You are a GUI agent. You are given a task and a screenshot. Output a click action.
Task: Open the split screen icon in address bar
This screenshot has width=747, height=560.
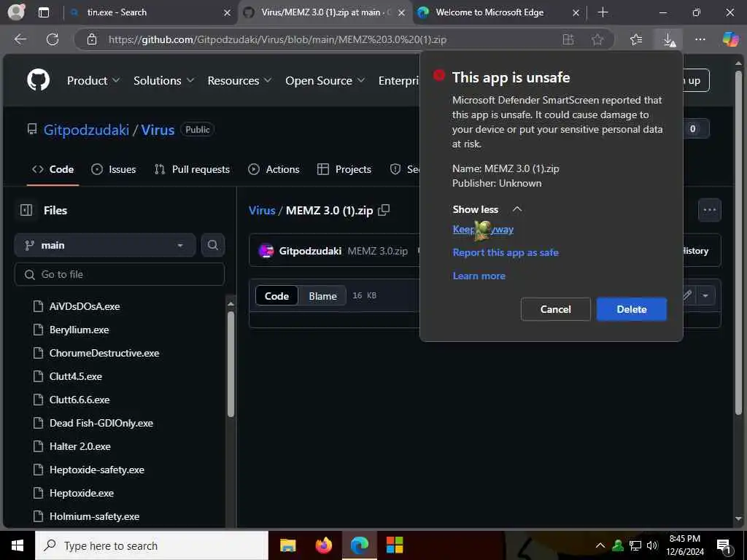(568, 39)
